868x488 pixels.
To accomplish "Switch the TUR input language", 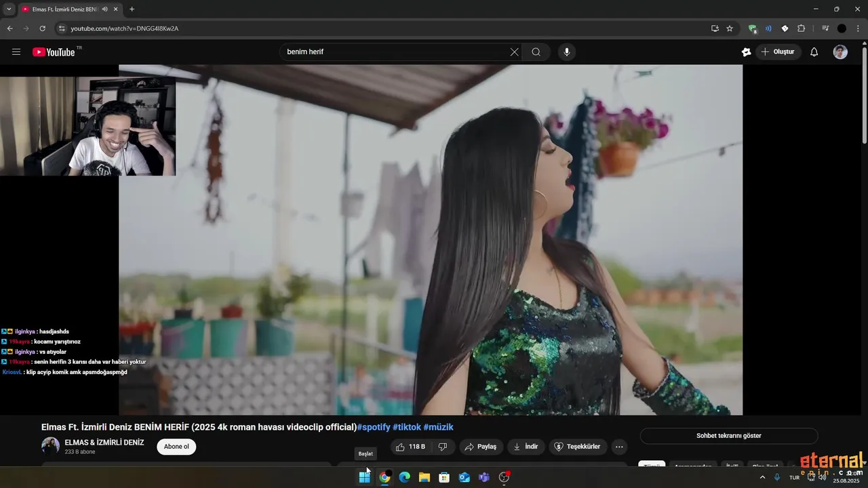I will pos(794,477).
